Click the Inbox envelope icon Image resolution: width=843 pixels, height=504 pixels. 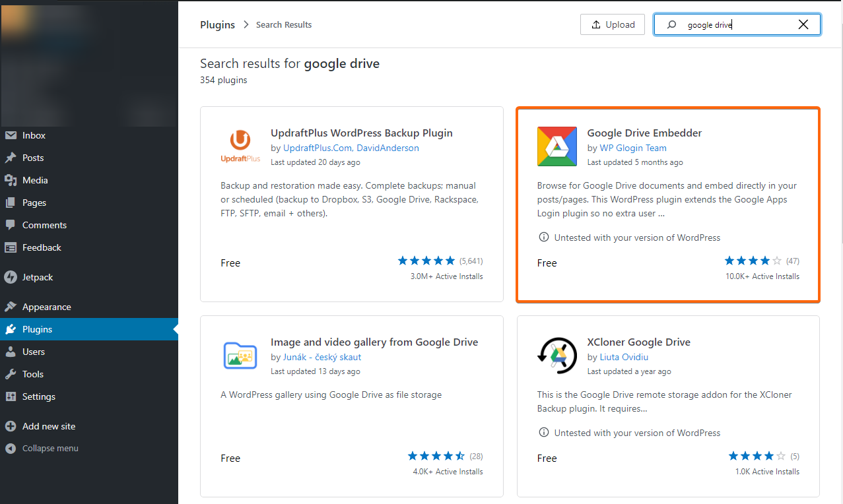pyautogui.click(x=11, y=135)
